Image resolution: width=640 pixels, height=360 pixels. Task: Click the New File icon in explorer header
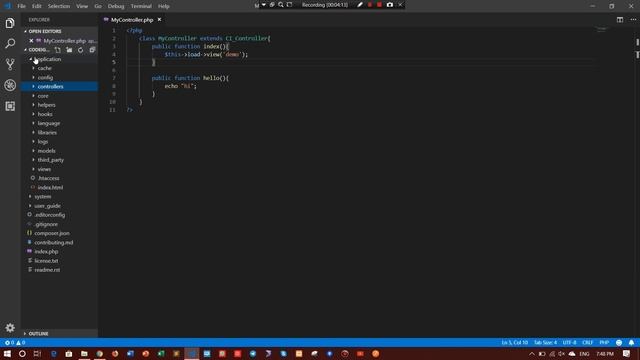tap(58, 50)
